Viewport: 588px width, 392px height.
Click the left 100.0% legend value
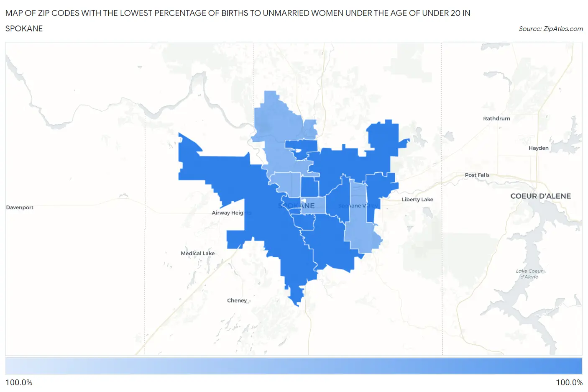click(x=19, y=383)
